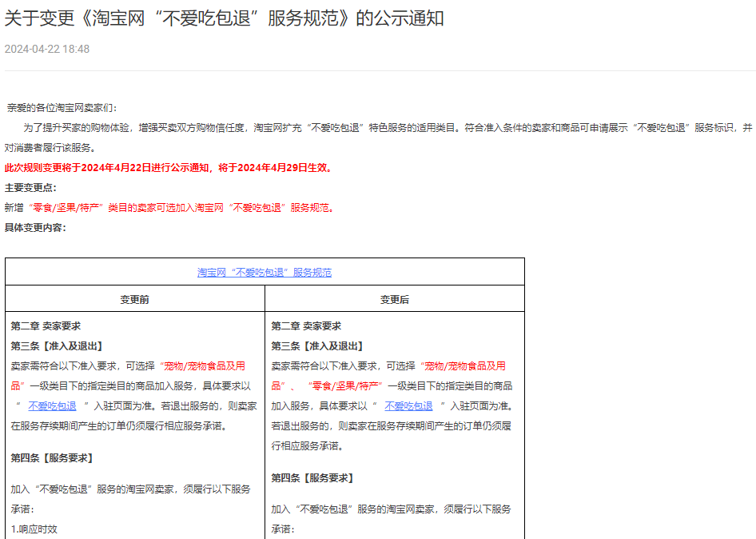Click the 主要变更点 heading
Screen dimensions: 756x539
[x=30, y=188]
